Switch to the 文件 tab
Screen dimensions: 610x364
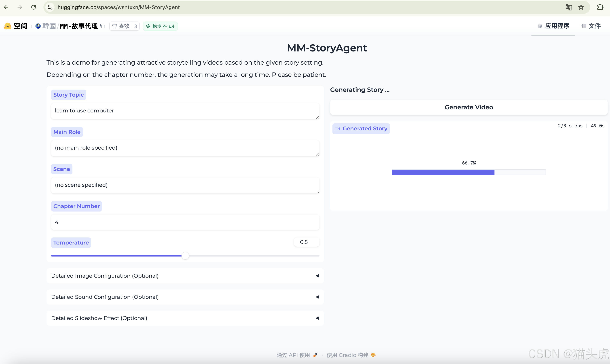coord(591,26)
